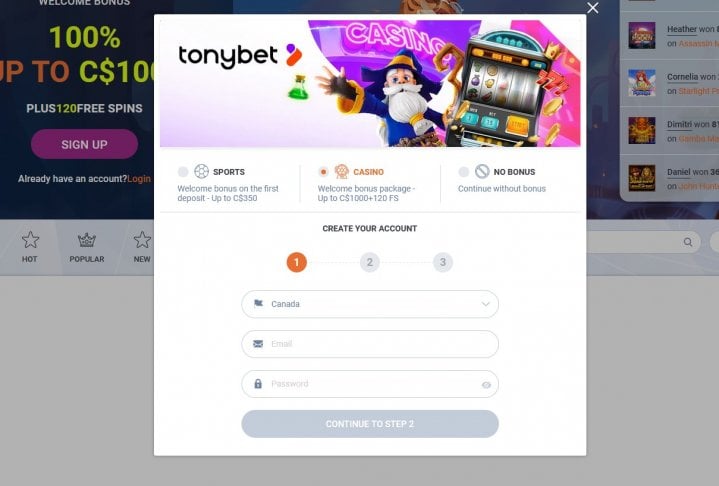Jump to step 2 circle indicator
This screenshot has height=486, width=719.
(x=370, y=262)
